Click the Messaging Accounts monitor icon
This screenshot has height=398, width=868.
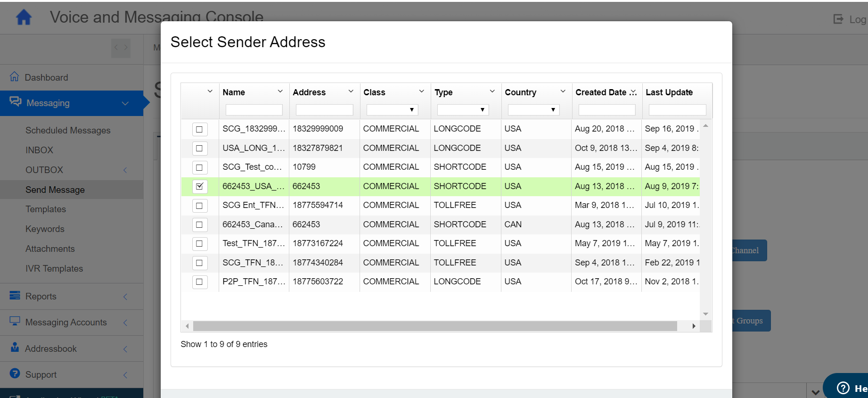click(15, 321)
